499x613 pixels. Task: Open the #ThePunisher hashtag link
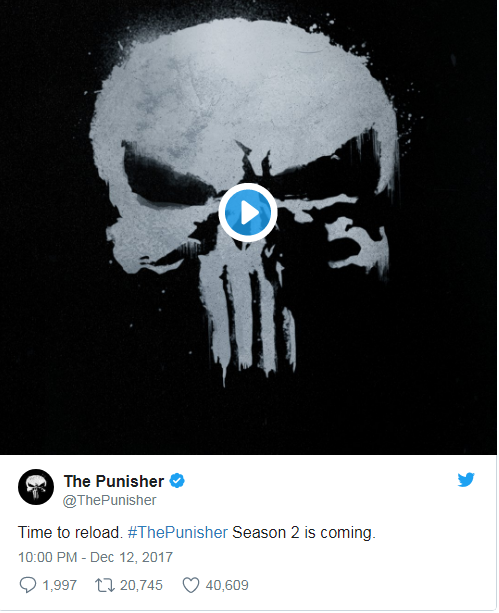coord(178,533)
